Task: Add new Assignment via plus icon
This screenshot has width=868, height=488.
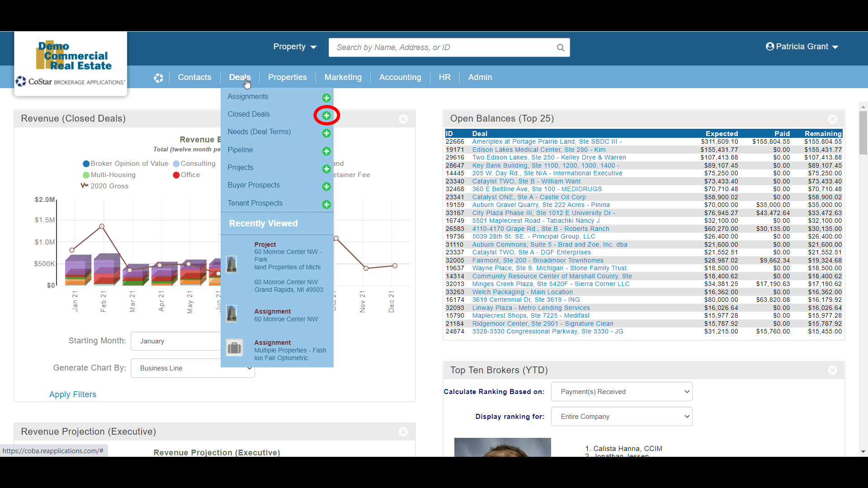Action: coord(326,98)
